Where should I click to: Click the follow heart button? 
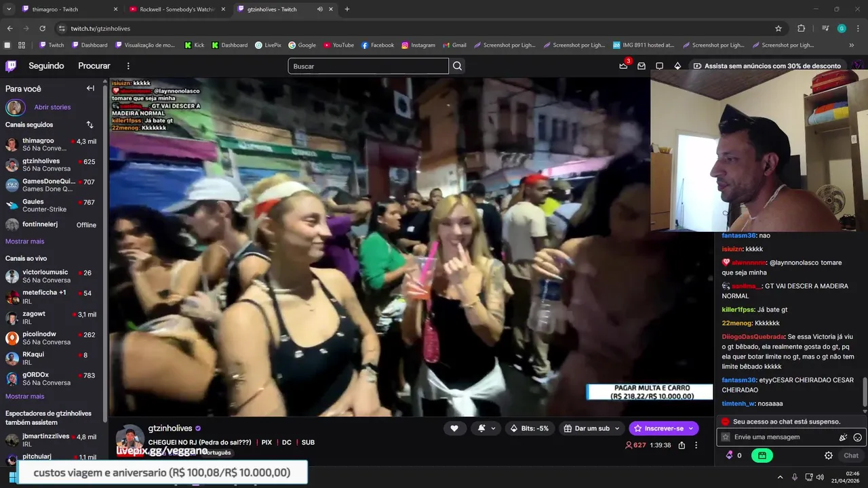tap(454, 428)
